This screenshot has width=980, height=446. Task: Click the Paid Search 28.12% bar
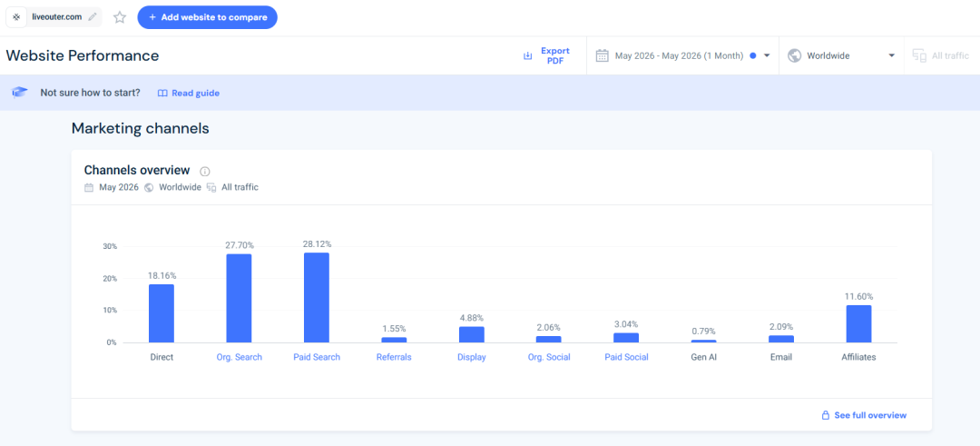coord(317,298)
